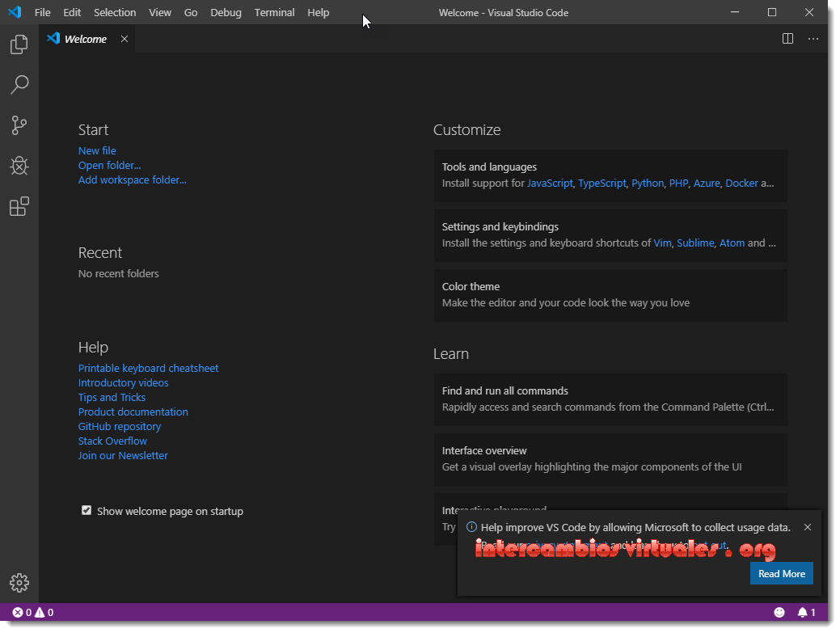
Task: Open the Debug view in activity bar
Action: pyautogui.click(x=19, y=166)
